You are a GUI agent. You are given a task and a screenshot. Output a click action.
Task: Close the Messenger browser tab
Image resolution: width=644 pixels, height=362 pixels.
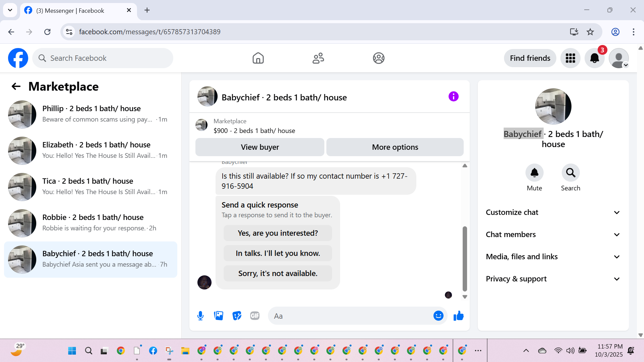[x=129, y=10]
